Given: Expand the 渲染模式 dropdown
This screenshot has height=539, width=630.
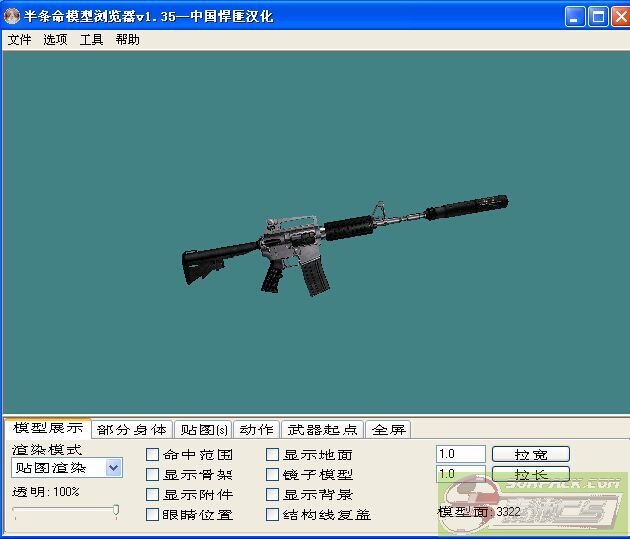Looking at the screenshot, I should [113, 467].
